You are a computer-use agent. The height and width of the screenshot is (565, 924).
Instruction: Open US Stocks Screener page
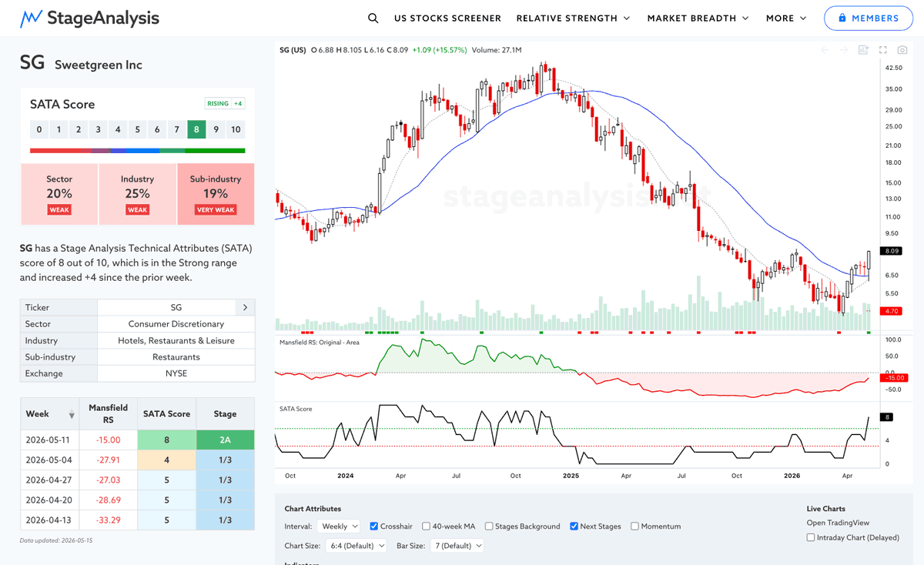(x=447, y=18)
